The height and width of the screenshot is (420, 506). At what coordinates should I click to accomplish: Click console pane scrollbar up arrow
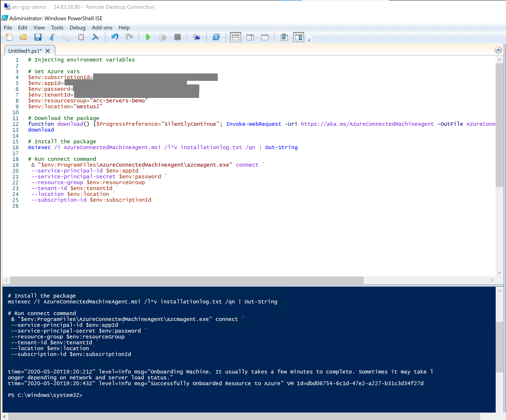tap(499, 291)
